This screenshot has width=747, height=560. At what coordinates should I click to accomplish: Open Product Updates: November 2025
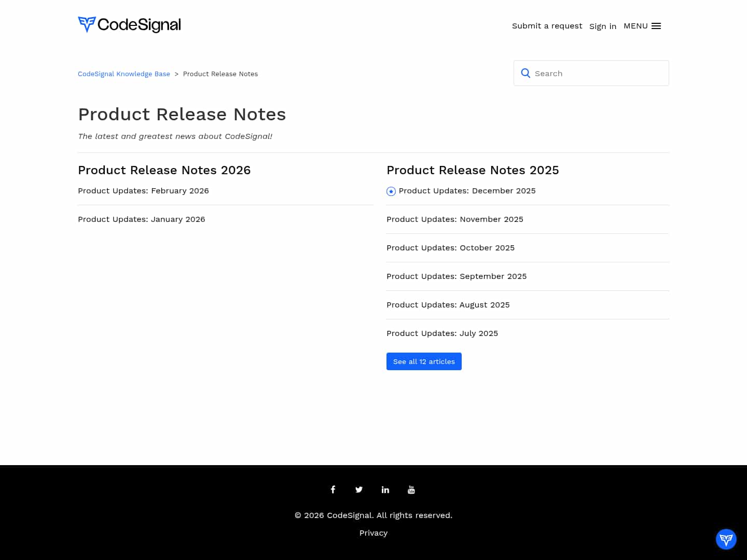coord(455,219)
